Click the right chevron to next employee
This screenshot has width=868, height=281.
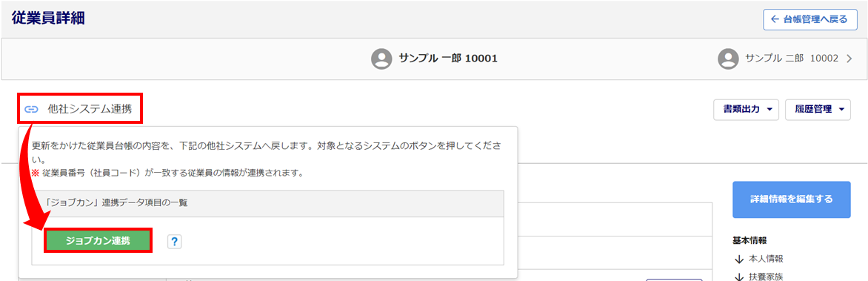click(849, 59)
